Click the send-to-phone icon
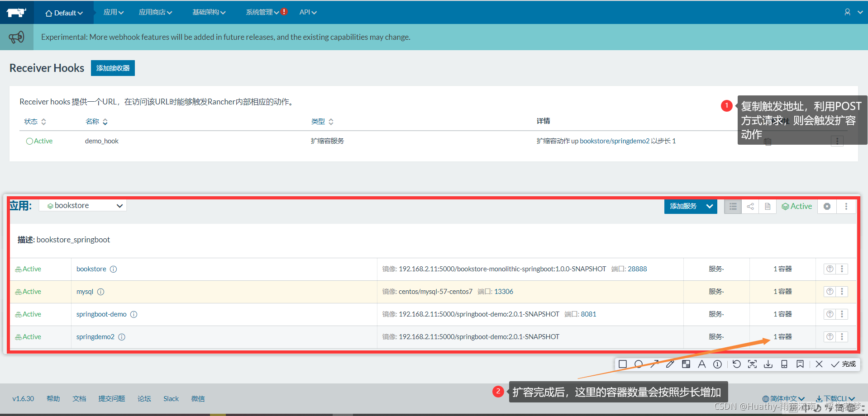 pyautogui.click(x=784, y=364)
